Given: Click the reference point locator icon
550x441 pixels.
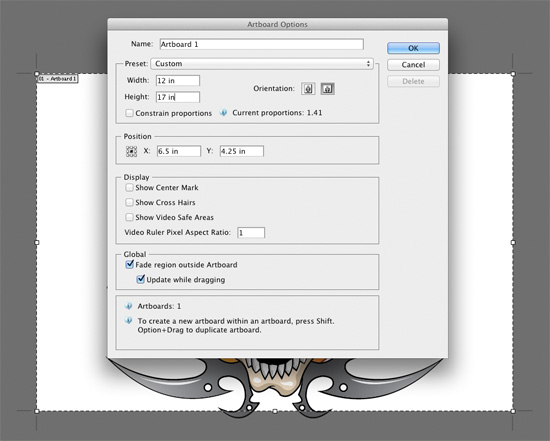Looking at the screenshot, I should (x=132, y=151).
